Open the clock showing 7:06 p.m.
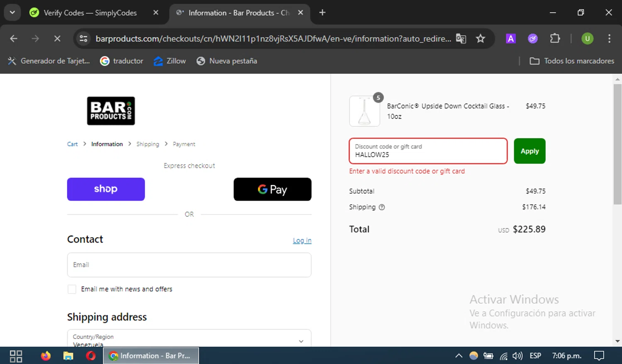The image size is (622, 364). point(566,356)
